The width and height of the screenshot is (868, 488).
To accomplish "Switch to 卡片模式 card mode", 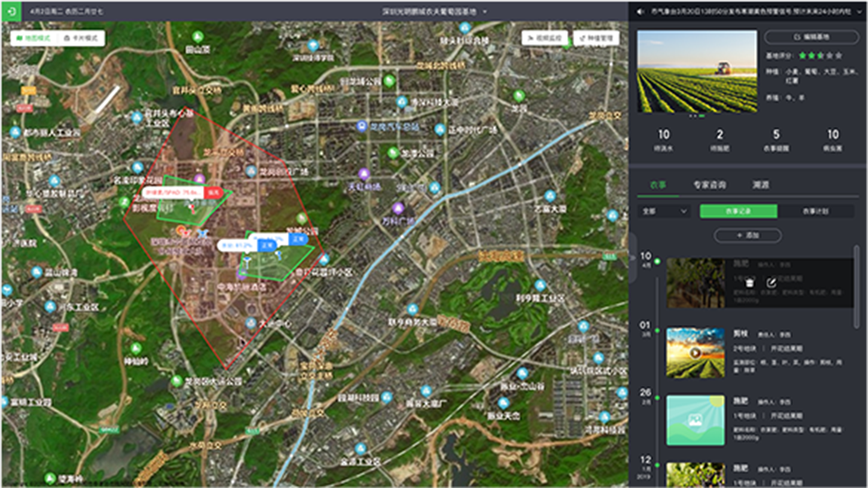I will [81, 37].
